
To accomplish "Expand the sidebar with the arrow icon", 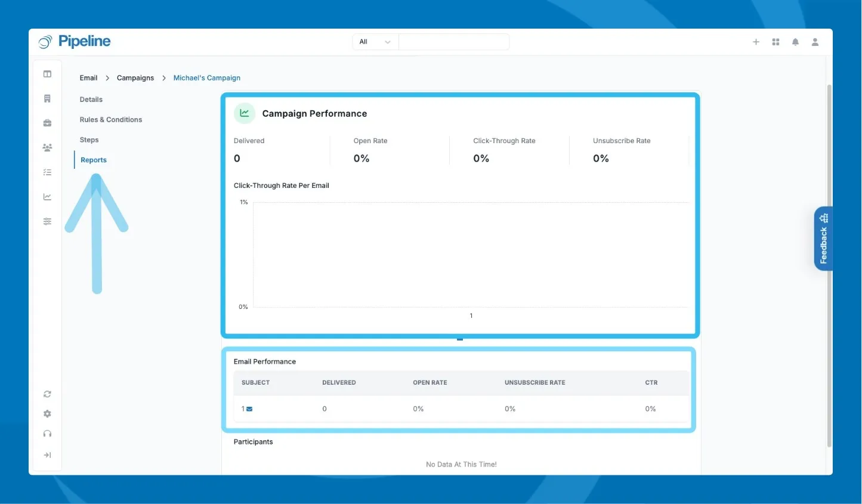I will [x=47, y=455].
